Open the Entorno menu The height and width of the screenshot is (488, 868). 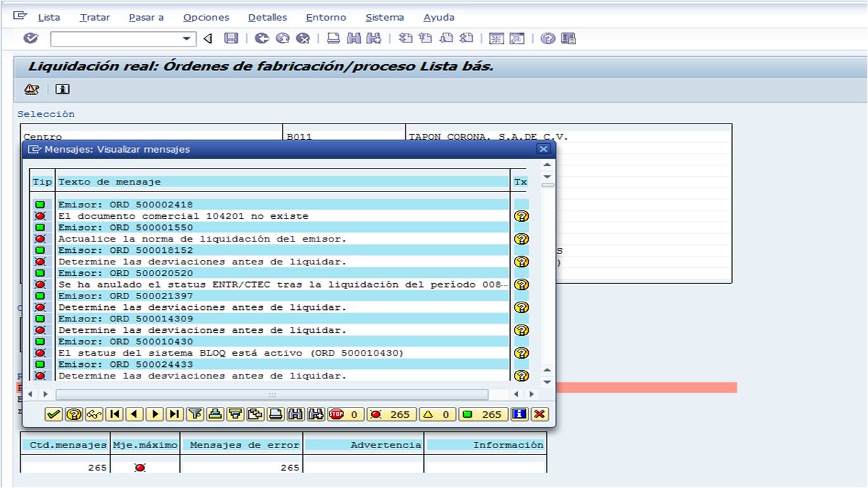click(326, 18)
